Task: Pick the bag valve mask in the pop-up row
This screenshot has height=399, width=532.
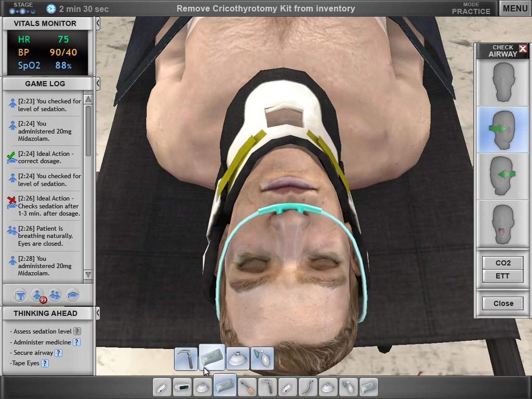Action: [262, 359]
